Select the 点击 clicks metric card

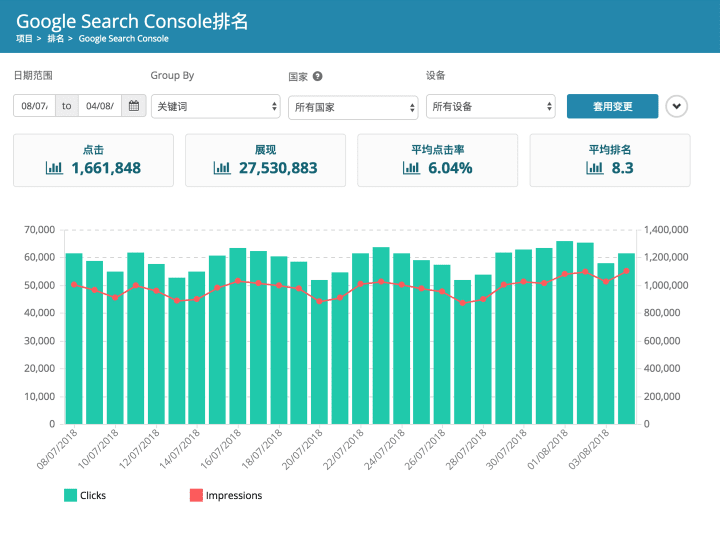(x=94, y=160)
